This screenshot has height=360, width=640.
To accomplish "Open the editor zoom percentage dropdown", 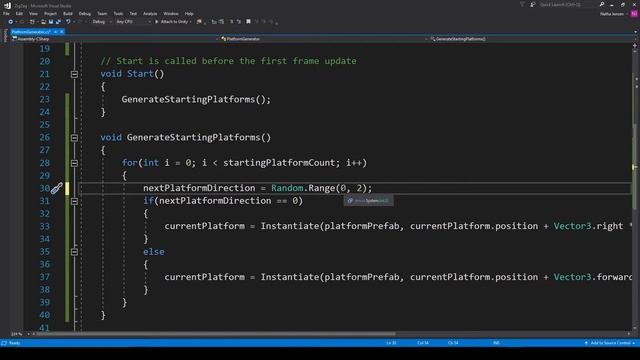I will point(19,334).
